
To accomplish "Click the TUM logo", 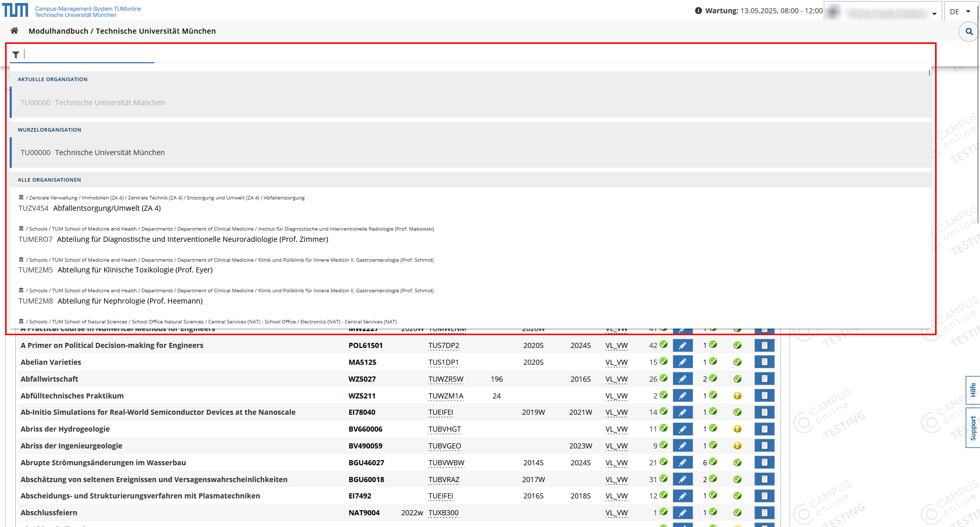I will 16,10.
